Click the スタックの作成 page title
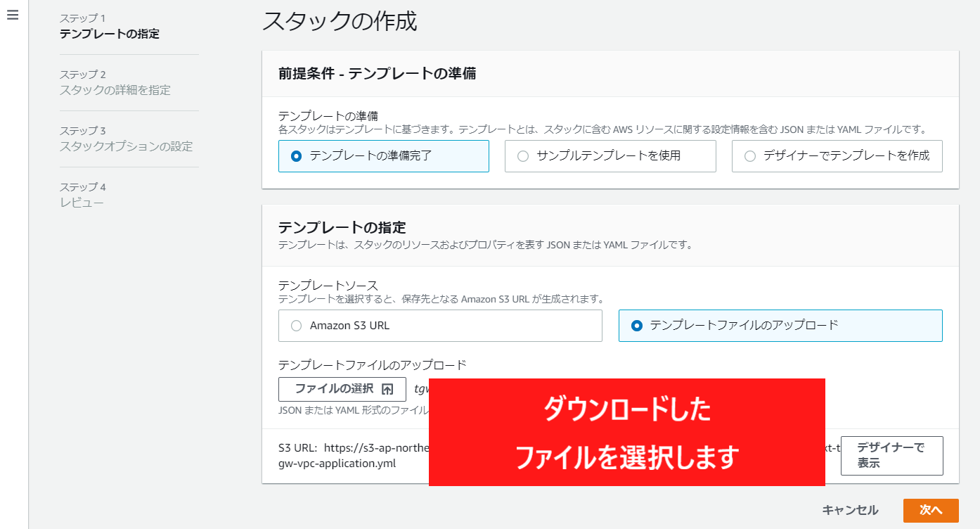 click(x=340, y=21)
